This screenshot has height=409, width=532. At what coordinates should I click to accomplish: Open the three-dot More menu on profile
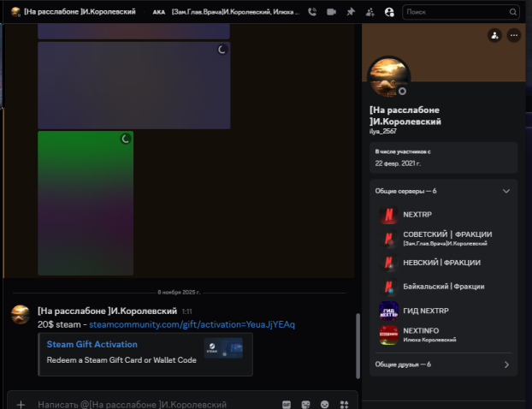(x=513, y=35)
